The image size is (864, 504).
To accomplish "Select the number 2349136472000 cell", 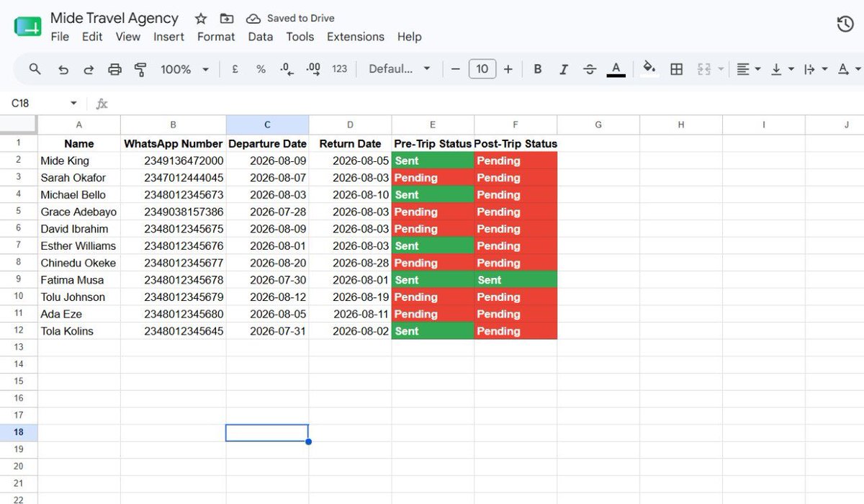I will coord(174,161).
